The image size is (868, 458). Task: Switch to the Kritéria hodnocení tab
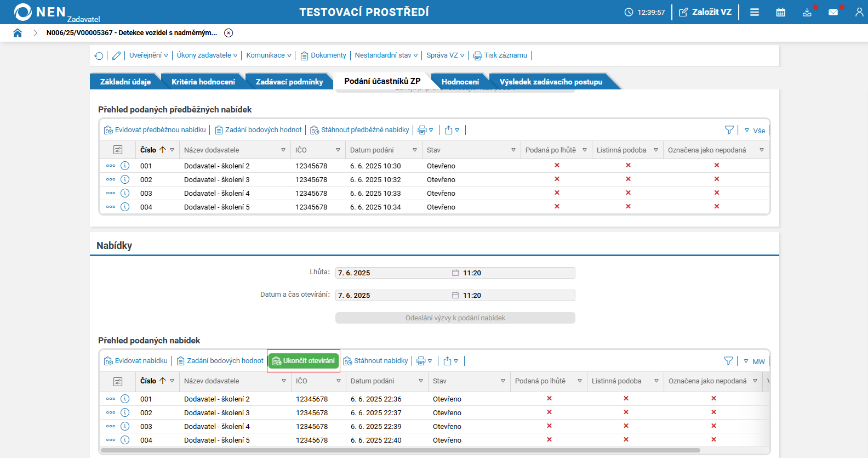(x=203, y=82)
